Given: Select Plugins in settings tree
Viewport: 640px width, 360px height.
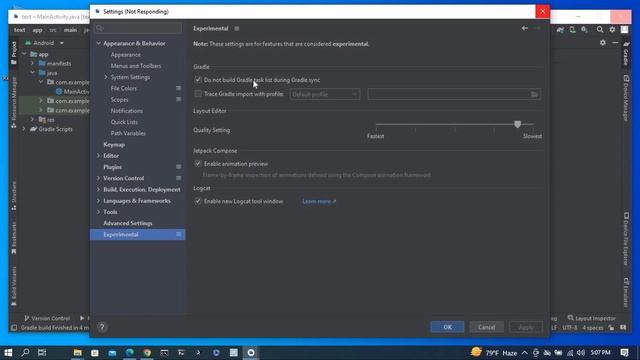Looking at the screenshot, I should [x=112, y=167].
